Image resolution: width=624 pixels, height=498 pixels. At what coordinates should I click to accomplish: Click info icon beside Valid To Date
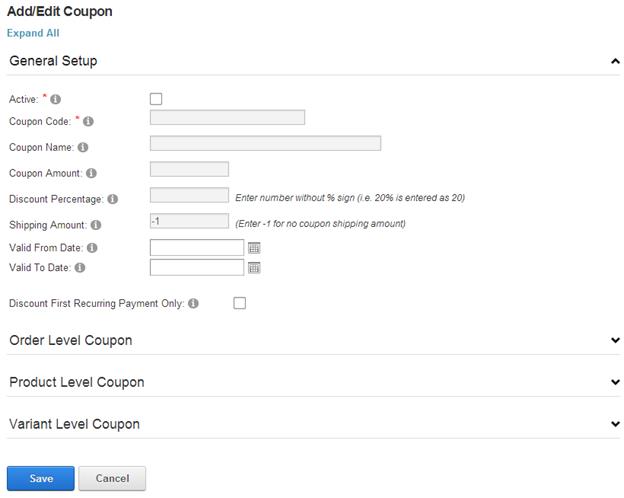click(80, 268)
